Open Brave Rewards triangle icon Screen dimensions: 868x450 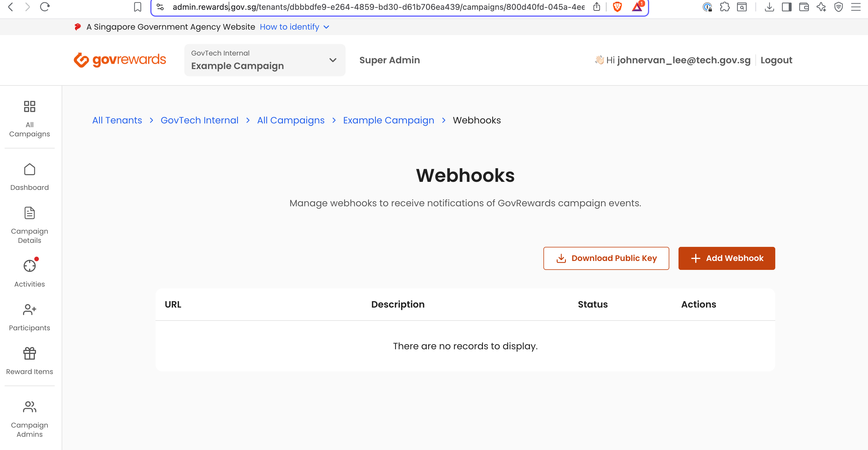(637, 7)
